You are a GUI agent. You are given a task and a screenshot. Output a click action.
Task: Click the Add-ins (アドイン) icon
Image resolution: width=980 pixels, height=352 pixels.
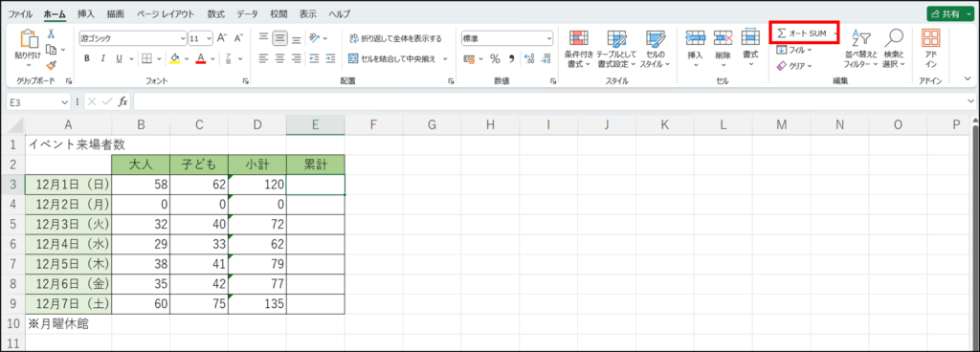[930, 38]
